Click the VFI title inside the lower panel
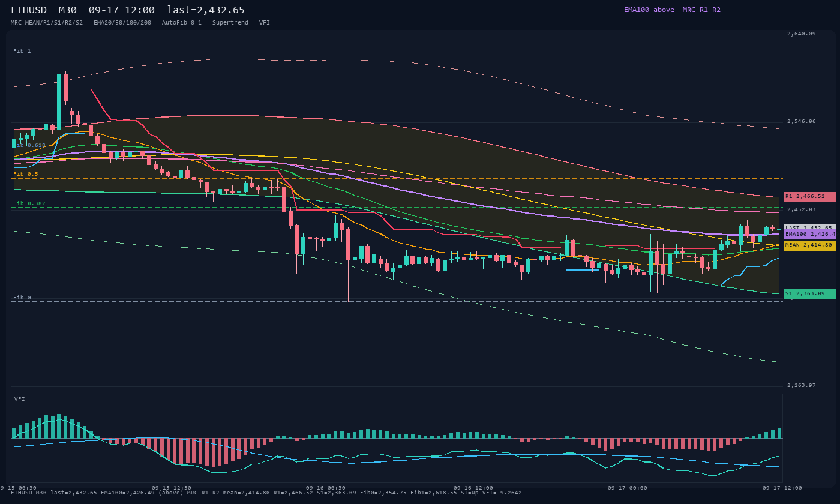This screenshot has width=840, height=504. [20, 399]
